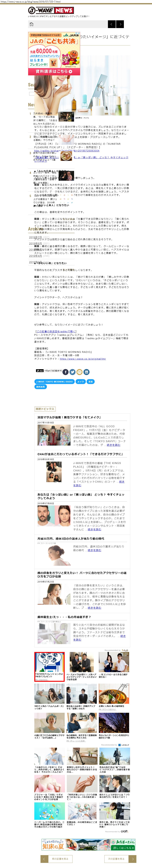Share the article on Facebook

point(66,372)
